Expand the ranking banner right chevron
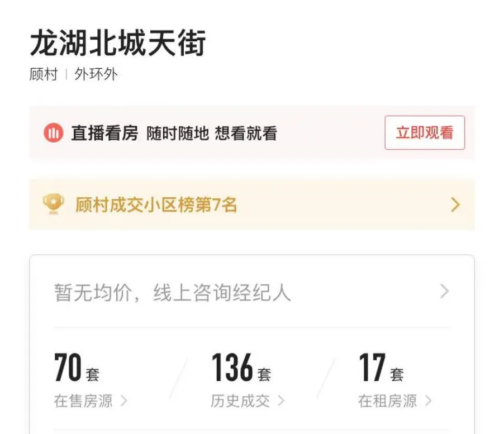 point(455,205)
